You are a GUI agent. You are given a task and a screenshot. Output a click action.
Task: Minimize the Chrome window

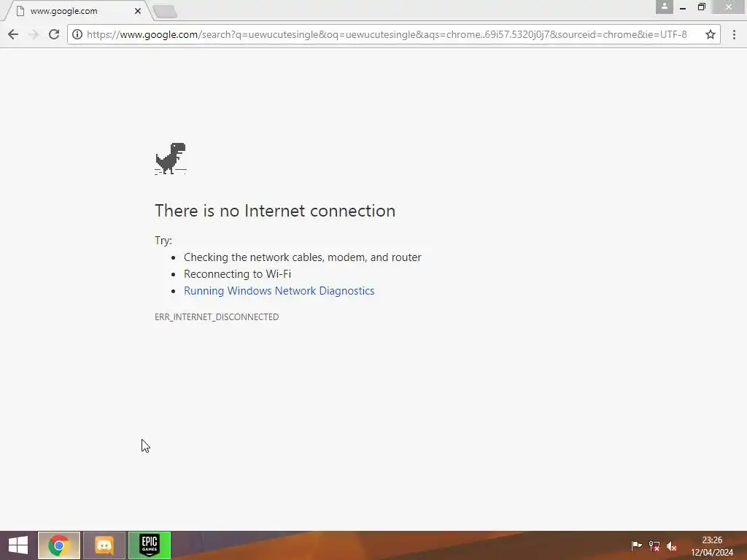click(683, 7)
